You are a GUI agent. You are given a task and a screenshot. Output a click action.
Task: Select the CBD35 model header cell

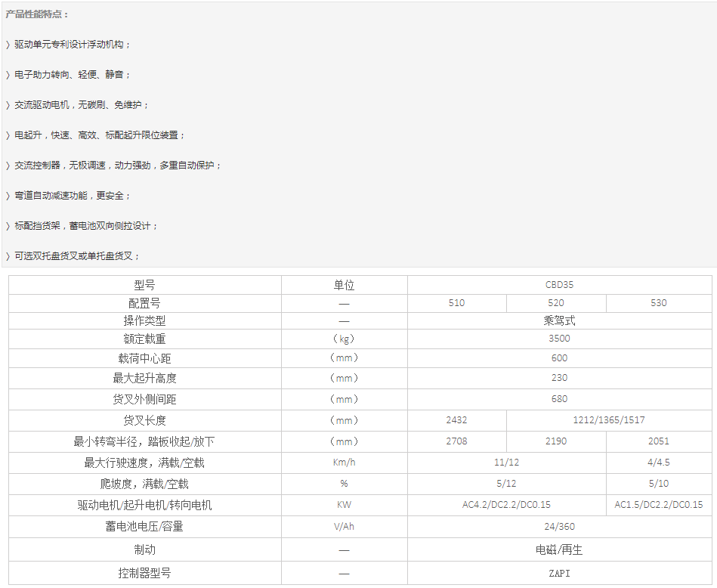point(558,285)
